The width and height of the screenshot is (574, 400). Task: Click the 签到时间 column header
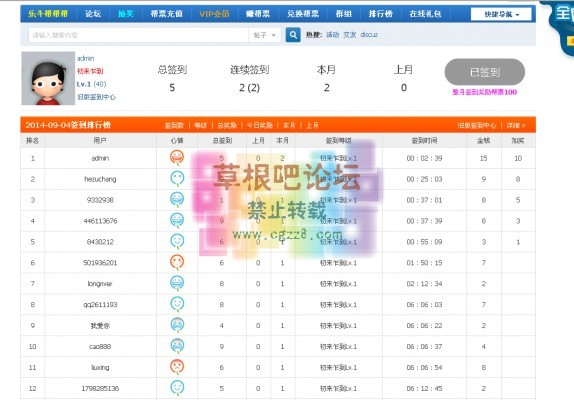(x=424, y=141)
